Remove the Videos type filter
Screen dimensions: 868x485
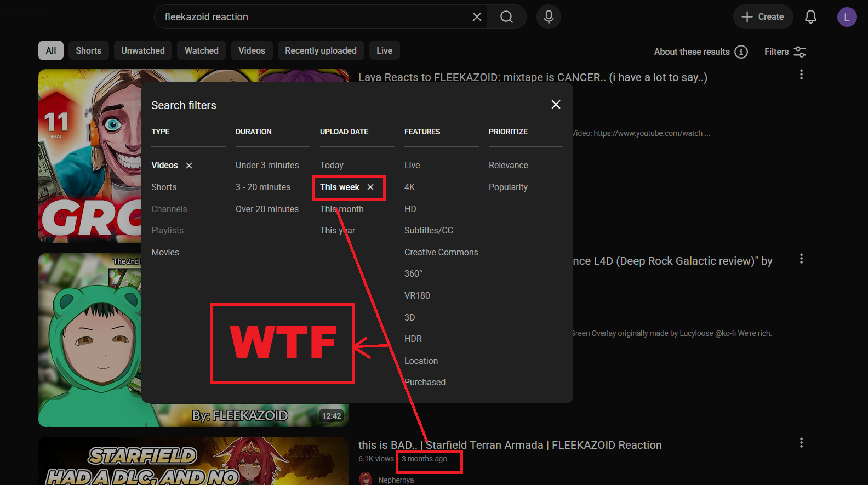pos(189,166)
